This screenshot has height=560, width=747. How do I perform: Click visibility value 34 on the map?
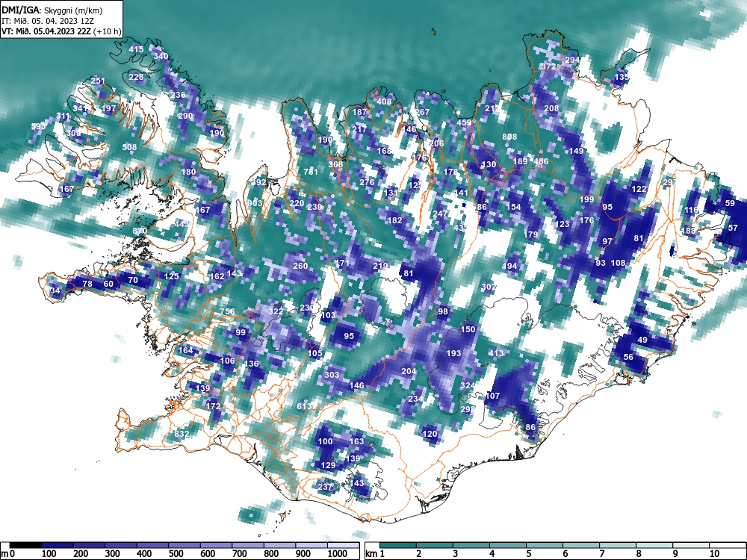pos(55,291)
